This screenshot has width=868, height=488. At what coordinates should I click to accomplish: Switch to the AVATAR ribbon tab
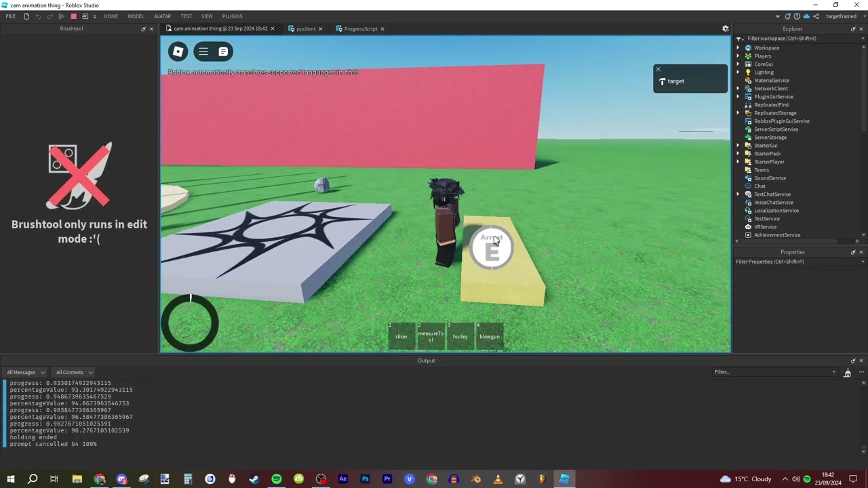(163, 16)
